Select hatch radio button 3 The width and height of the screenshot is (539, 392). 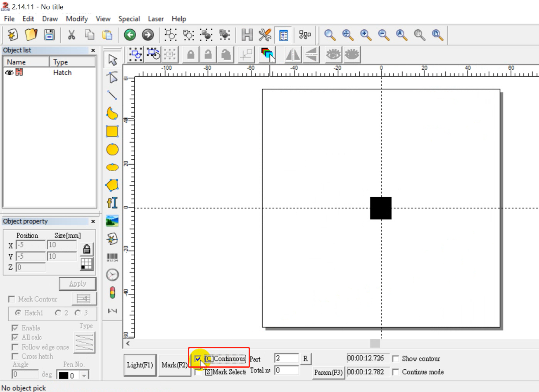pos(78,313)
